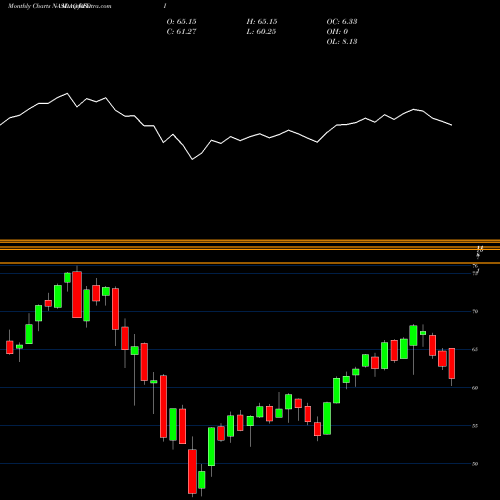The width and height of the screenshot is (500, 500).
Task: Select the open value 'O: 65.15'
Action: pyautogui.click(x=181, y=21)
